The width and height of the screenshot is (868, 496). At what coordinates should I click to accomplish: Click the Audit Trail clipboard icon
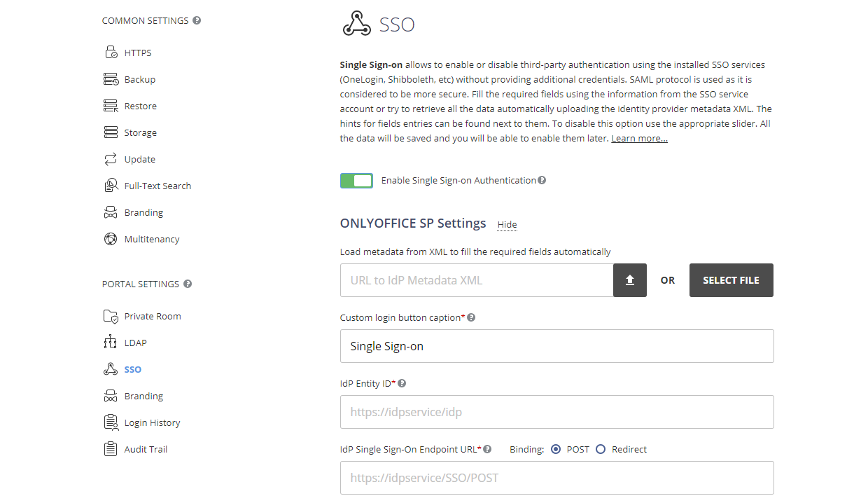coord(111,449)
